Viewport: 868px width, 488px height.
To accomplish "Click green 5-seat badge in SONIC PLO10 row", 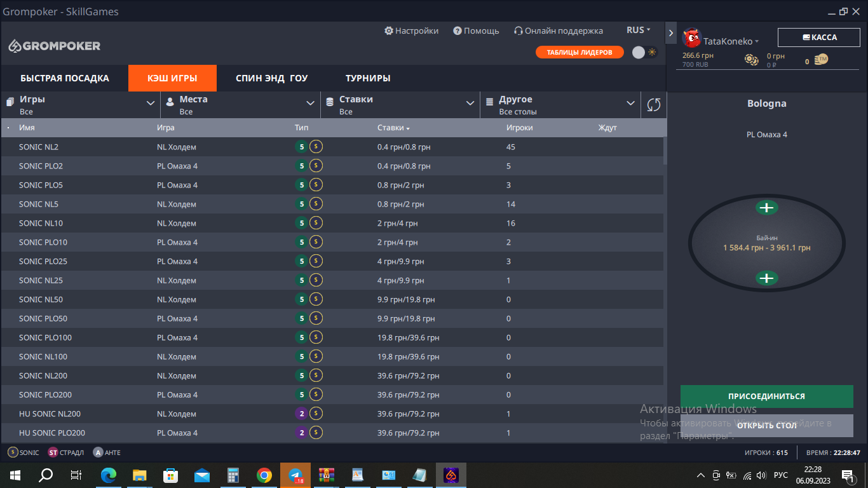I will pyautogui.click(x=302, y=242).
